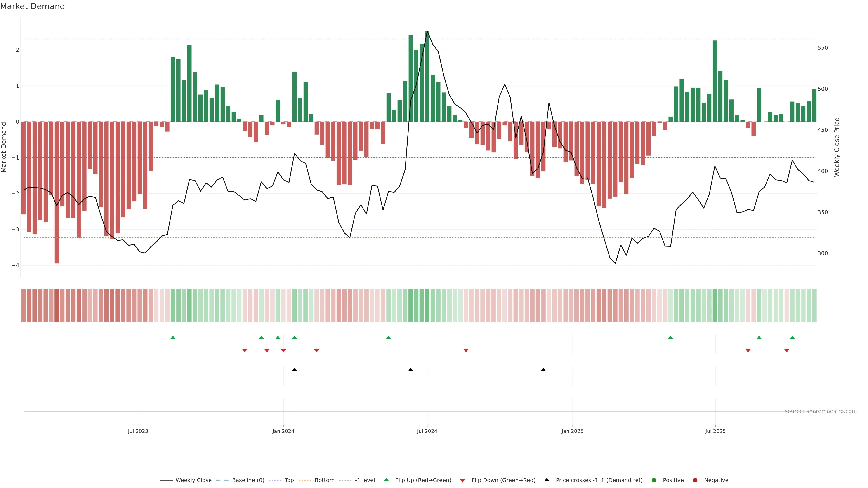Click the black triangle Price crosses legend icon
Screen dimensions: 868x488
547,480
